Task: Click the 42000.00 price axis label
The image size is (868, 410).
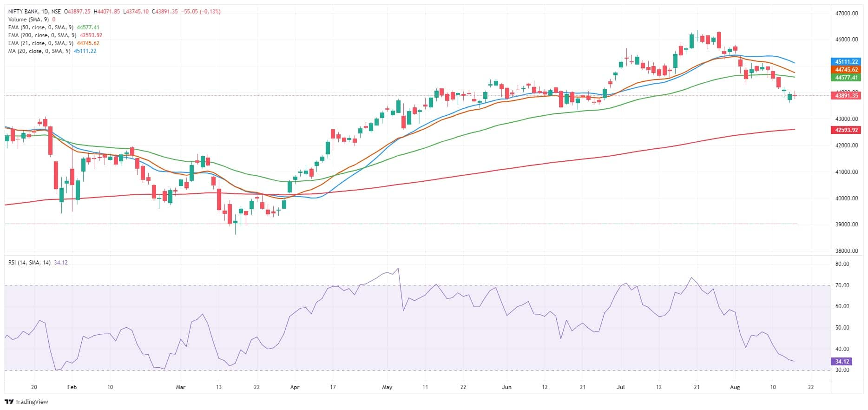Action: tap(847, 145)
